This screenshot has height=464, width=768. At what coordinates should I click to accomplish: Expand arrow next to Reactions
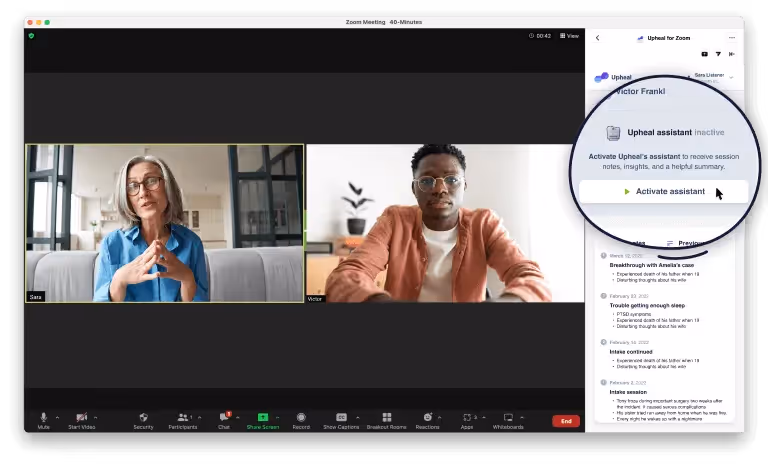pos(439,417)
